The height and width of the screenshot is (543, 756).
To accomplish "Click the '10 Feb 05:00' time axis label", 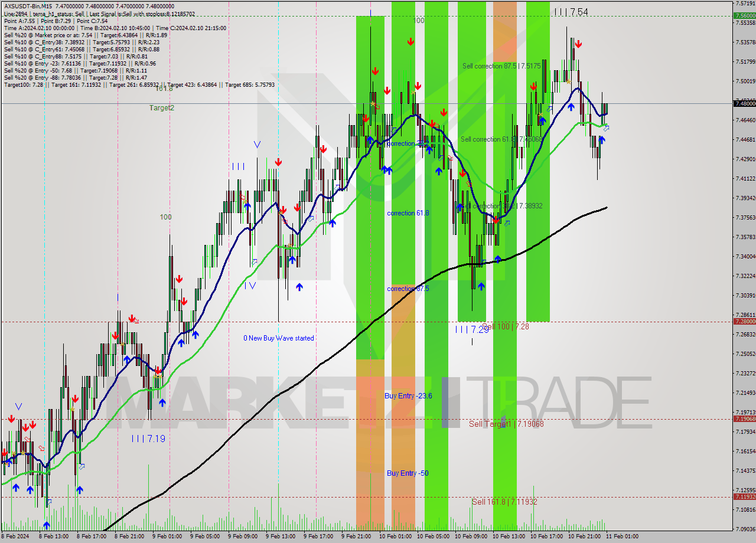I will tap(434, 537).
